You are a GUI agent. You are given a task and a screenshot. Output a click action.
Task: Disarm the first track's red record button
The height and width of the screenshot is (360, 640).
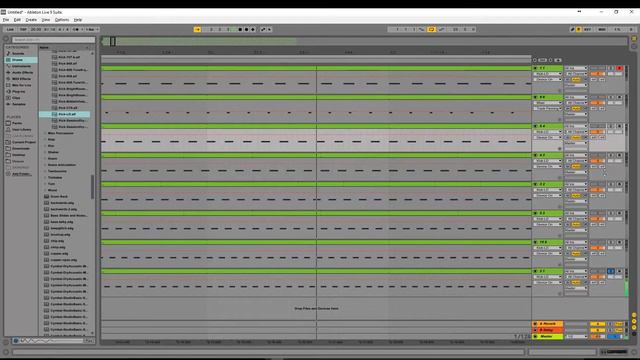pos(619,68)
